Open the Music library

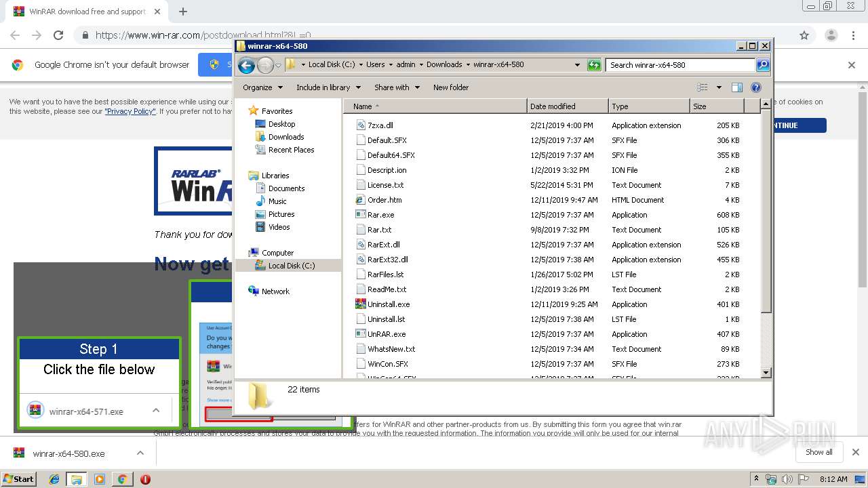[277, 201]
